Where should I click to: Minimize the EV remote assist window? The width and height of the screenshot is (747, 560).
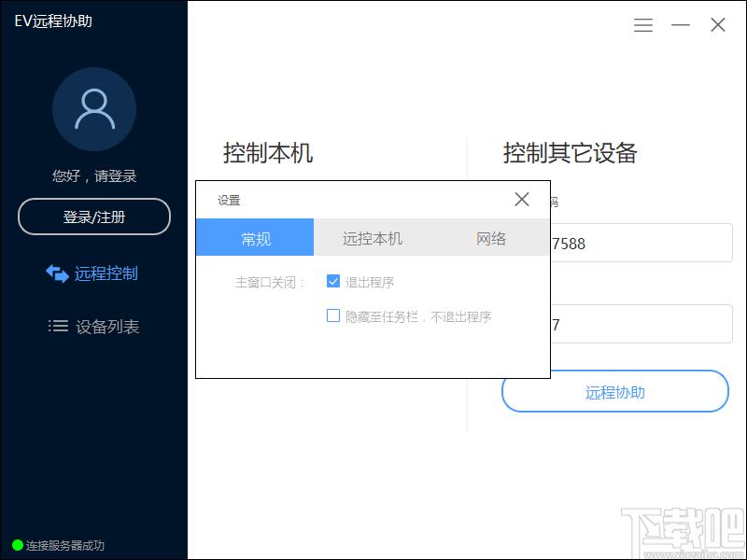click(x=681, y=25)
